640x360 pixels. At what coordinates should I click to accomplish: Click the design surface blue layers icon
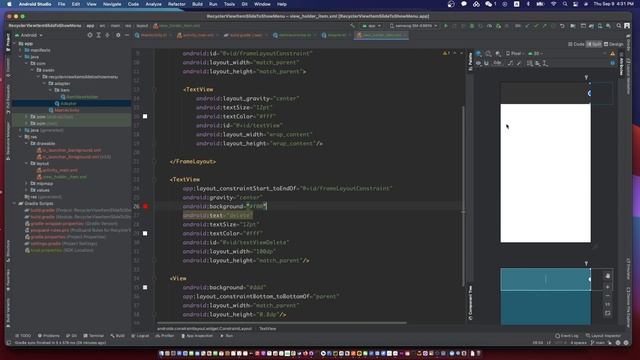click(x=479, y=53)
